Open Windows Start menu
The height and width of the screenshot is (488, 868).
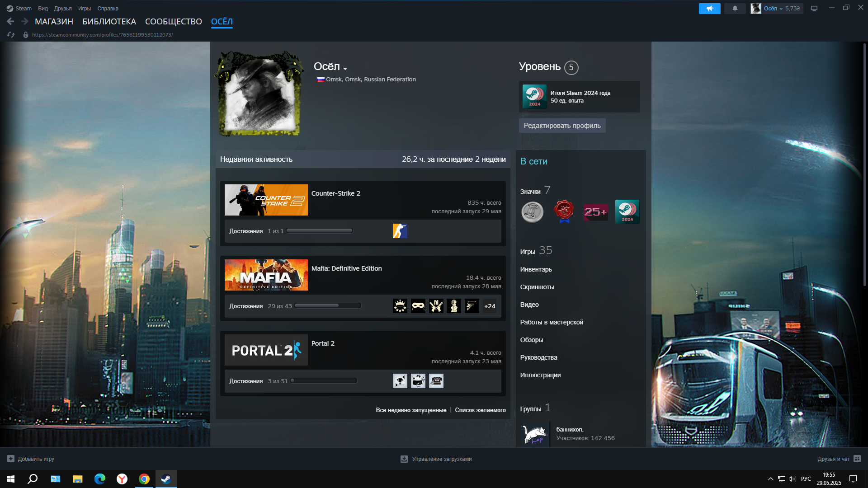click(11, 479)
